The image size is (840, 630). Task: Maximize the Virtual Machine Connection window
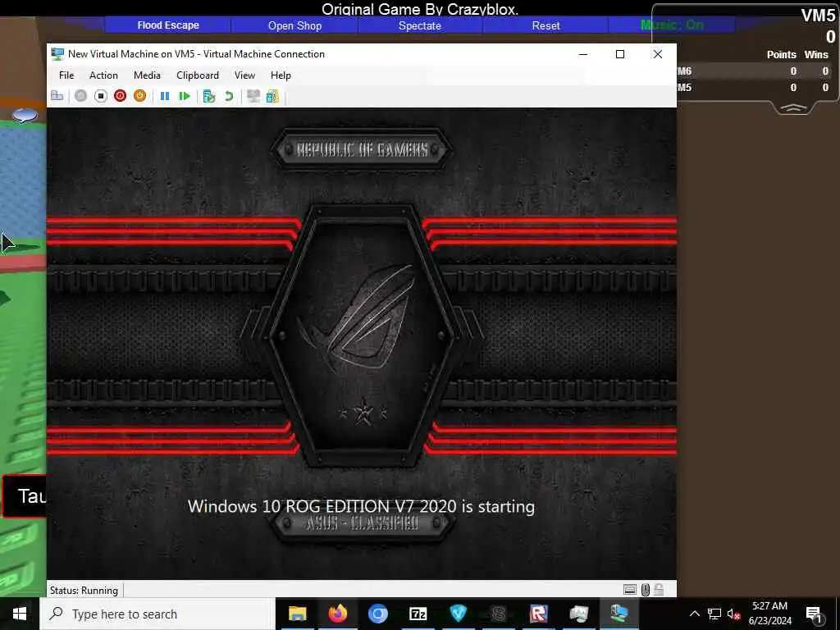pyautogui.click(x=620, y=54)
